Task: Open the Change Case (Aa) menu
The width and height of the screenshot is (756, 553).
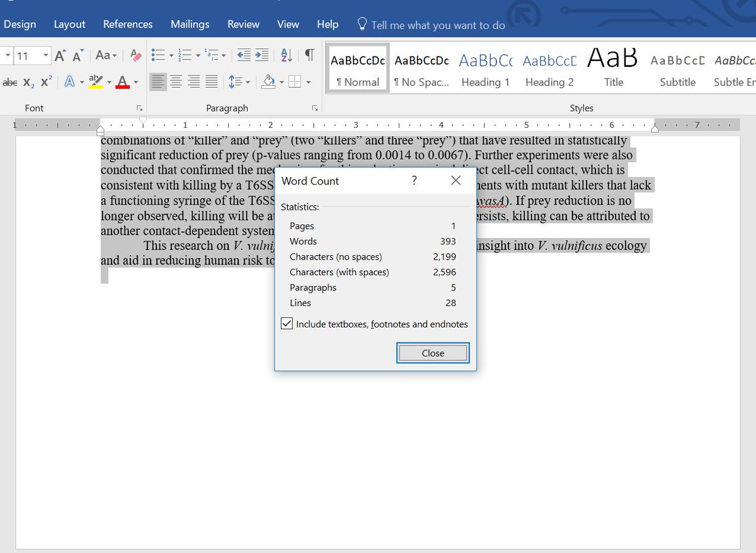Action: point(106,55)
